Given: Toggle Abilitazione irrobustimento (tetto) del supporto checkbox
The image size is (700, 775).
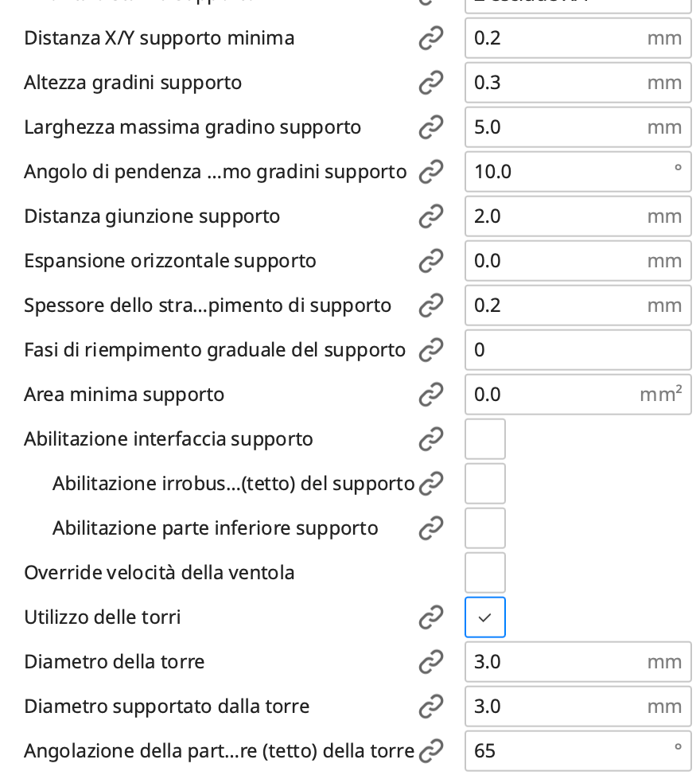Looking at the screenshot, I should [x=485, y=484].
